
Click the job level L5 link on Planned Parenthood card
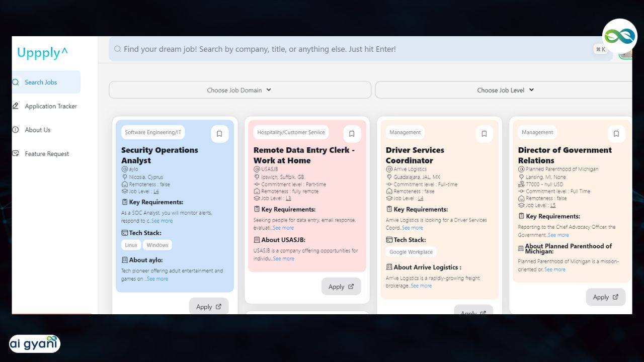coord(553,205)
